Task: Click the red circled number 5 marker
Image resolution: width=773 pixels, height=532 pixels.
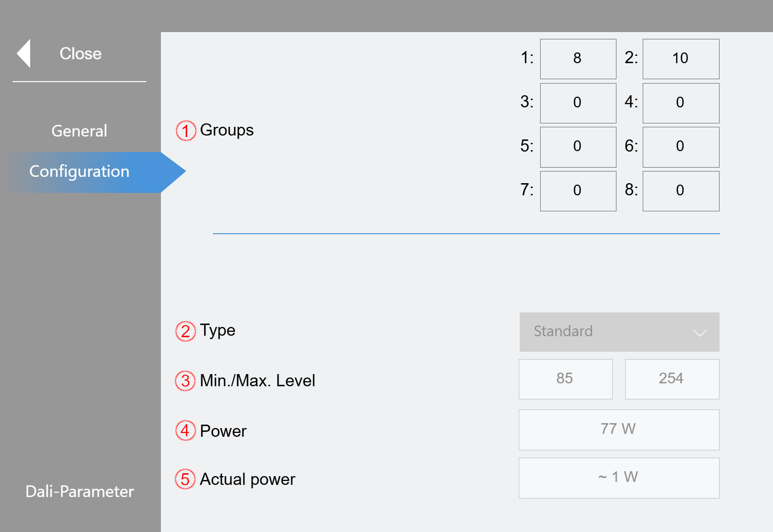Action: [185, 479]
